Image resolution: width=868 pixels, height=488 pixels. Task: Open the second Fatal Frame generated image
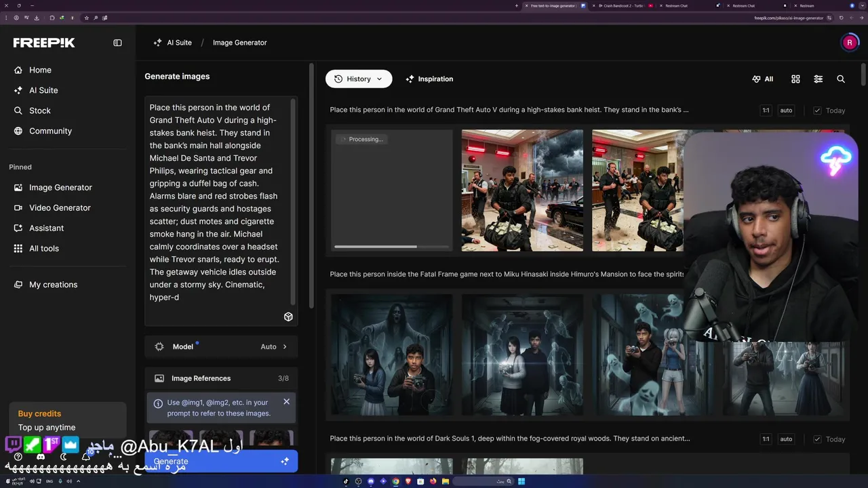522,354
